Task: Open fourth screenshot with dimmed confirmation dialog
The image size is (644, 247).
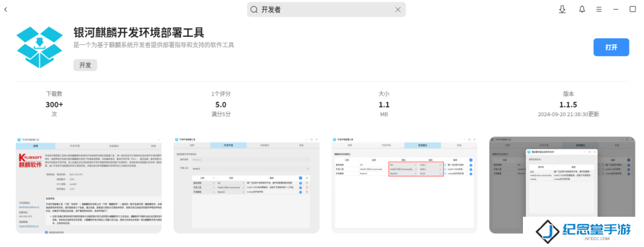Action: [x=562, y=185]
